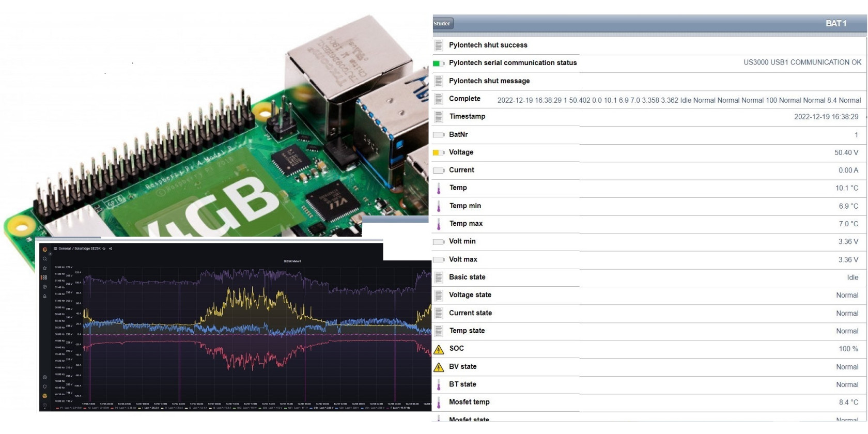Click the battery icon beside Volt max
The height and width of the screenshot is (434, 868).
[x=439, y=259]
